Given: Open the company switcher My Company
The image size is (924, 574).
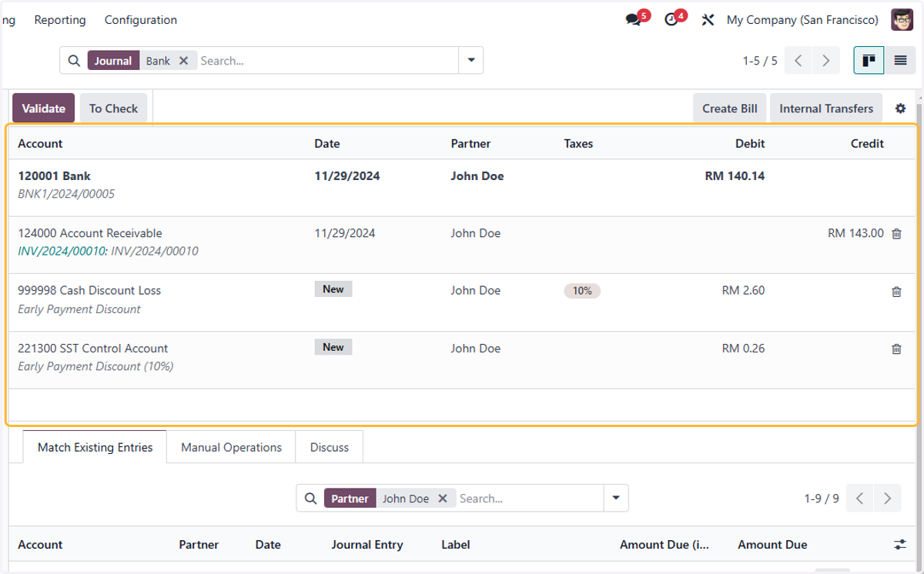Looking at the screenshot, I should click(x=802, y=20).
